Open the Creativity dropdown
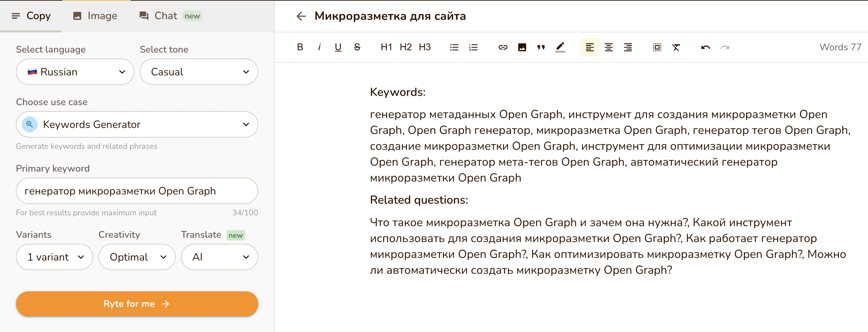 [136, 257]
